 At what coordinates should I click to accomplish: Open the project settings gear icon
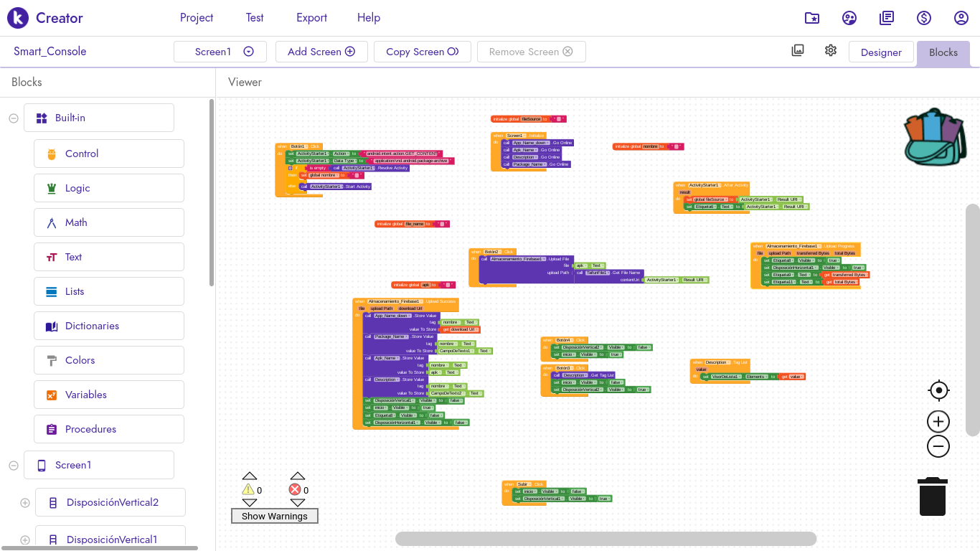point(831,50)
